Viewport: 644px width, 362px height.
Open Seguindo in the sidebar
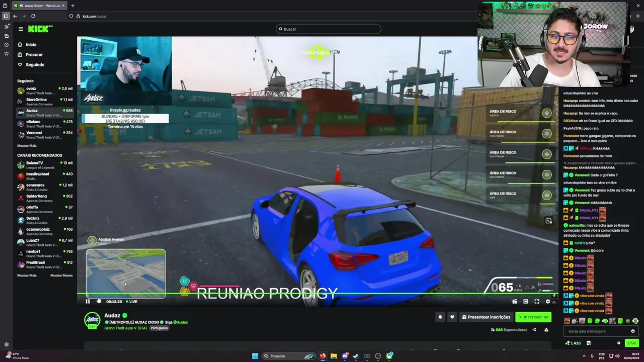click(x=35, y=65)
